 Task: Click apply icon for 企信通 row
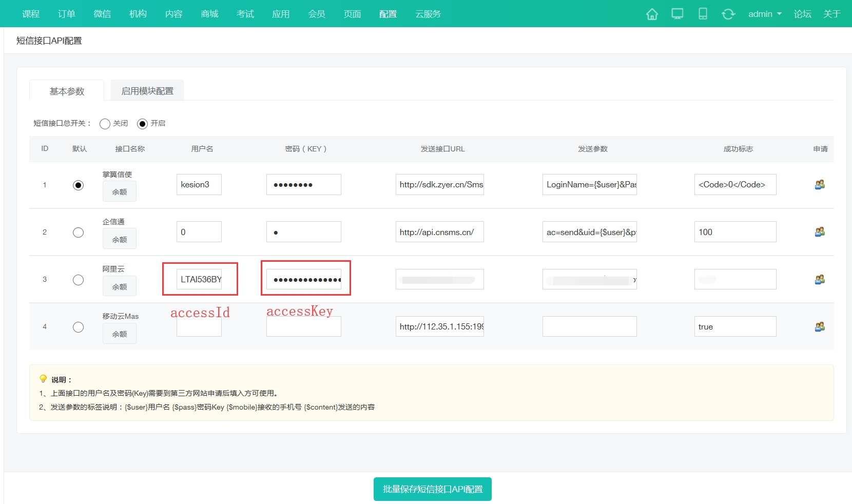820,232
